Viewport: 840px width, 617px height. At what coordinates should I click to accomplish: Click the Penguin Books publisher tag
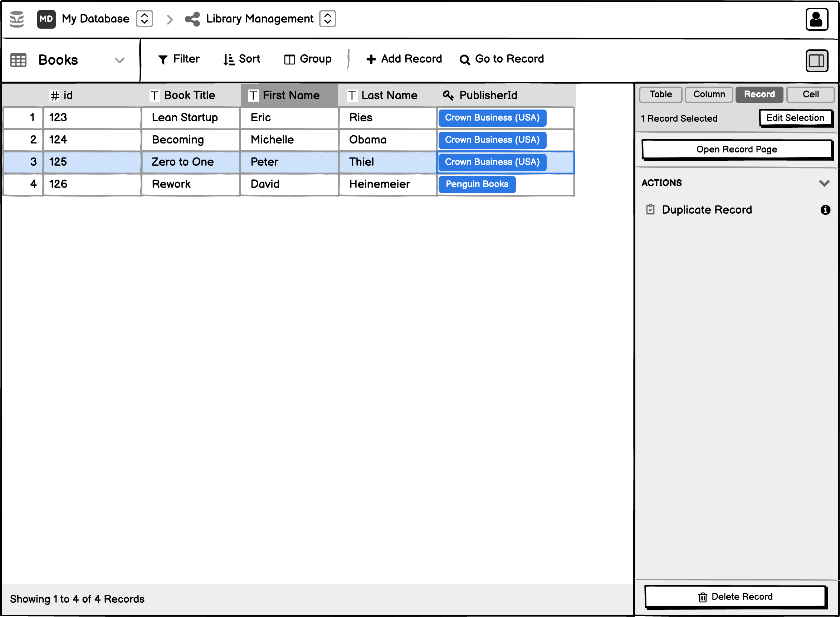tap(477, 184)
